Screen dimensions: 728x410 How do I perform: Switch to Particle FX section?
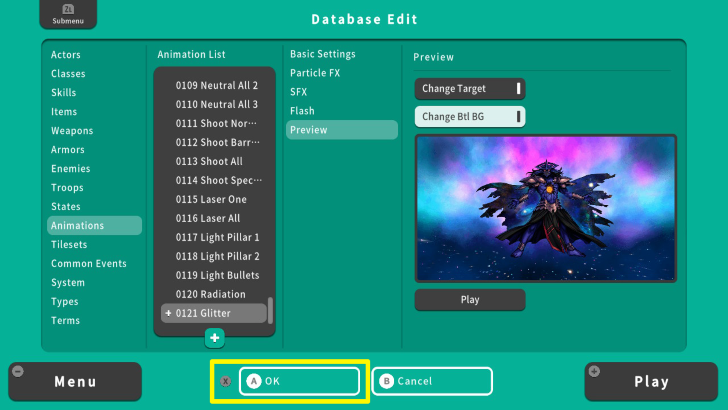315,73
